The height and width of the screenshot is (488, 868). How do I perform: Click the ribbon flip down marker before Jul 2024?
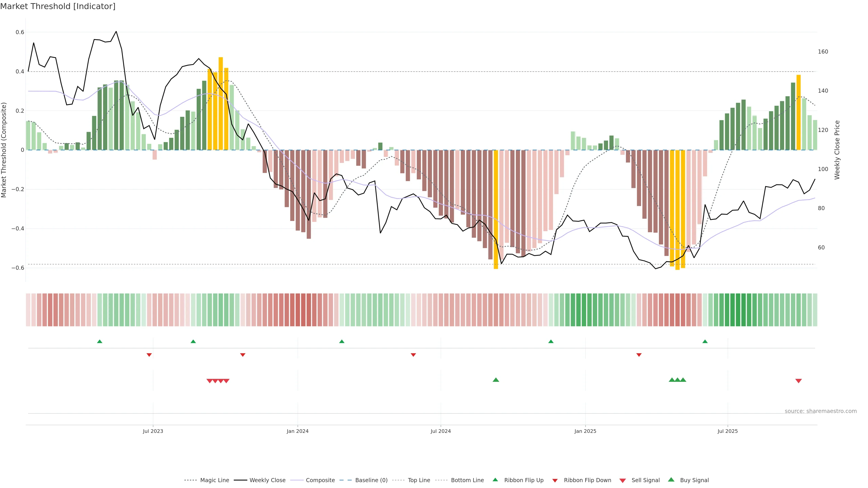coord(413,355)
